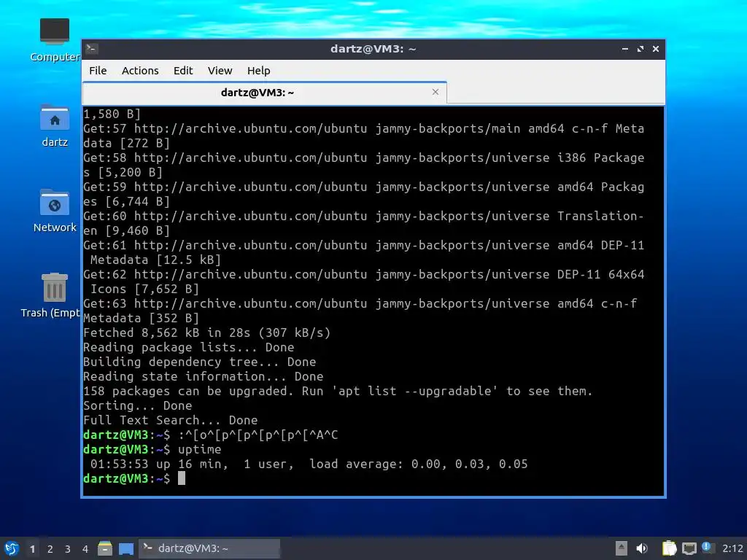This screenshot has height=560, width=747.
Task: Select the Network desktop icon
Action: [54, 211]
